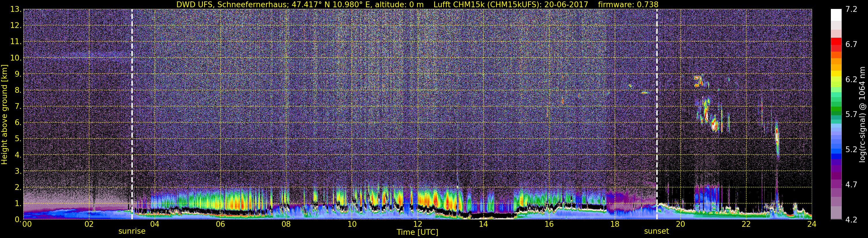Click time axis tick '08'
868x238 pixels.
[286, 224]
